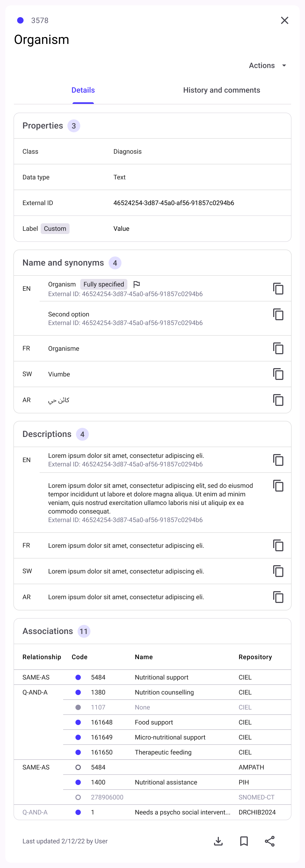Close the Organism concept panel
The width and height of the screenshot is (305, 868).
pyautogui.click(x=284, y=21)
